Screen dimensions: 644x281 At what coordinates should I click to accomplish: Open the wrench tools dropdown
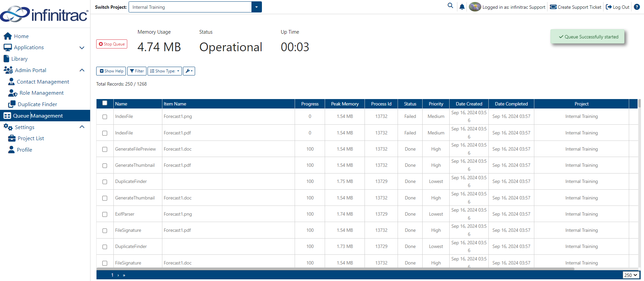[x=189, y=71]
